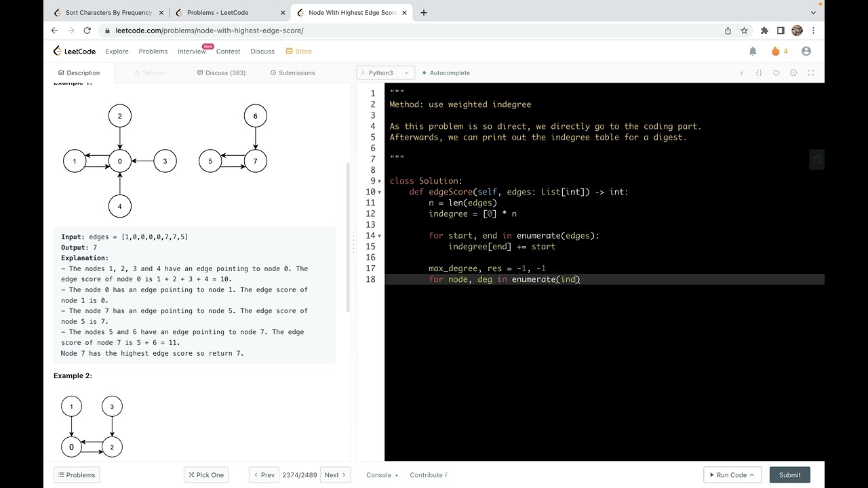Click browser back arrow

55,30
